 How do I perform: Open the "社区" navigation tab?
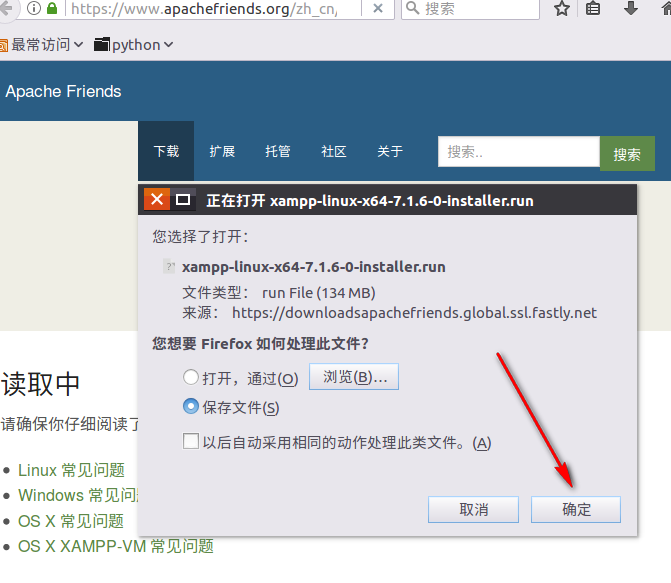334,151
